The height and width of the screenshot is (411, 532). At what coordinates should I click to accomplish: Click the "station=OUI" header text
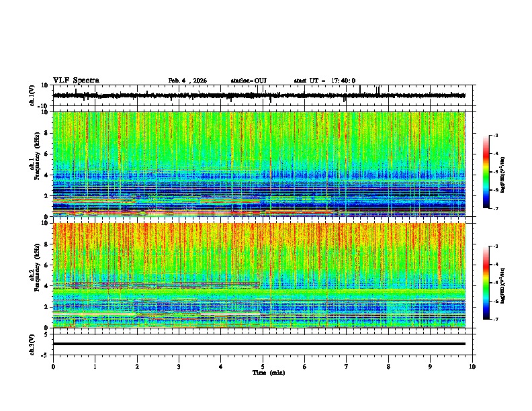tap(249, 81)
